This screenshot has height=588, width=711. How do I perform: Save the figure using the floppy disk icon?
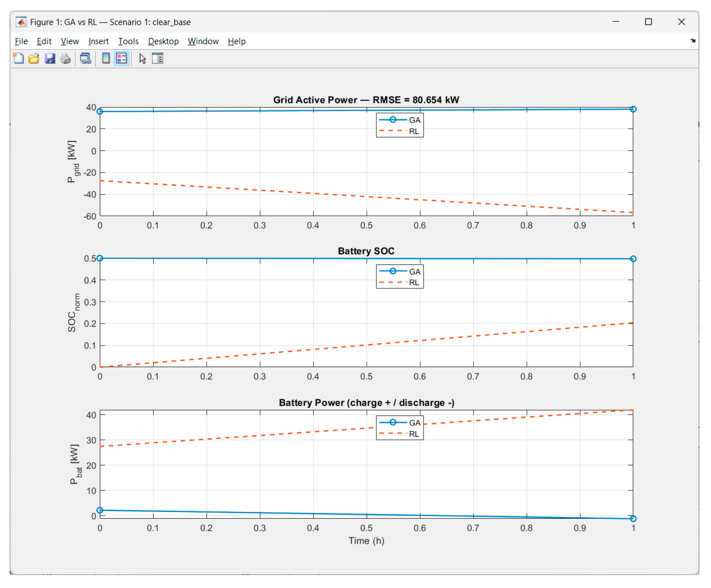pyautogui.click(x=50, y=59)
